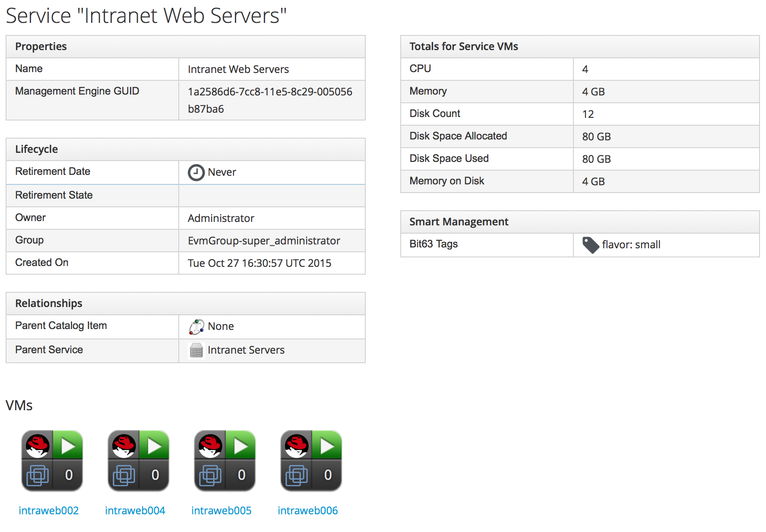The height and width of the screenshot is (532, 766).
Task: Click the Properties section header
Action: [41, 47]
